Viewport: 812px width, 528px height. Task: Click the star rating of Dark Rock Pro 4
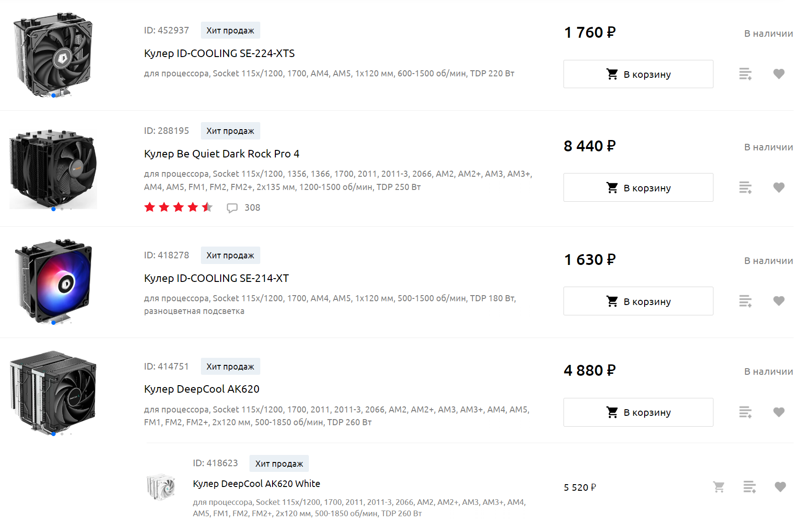pos(178,207)
